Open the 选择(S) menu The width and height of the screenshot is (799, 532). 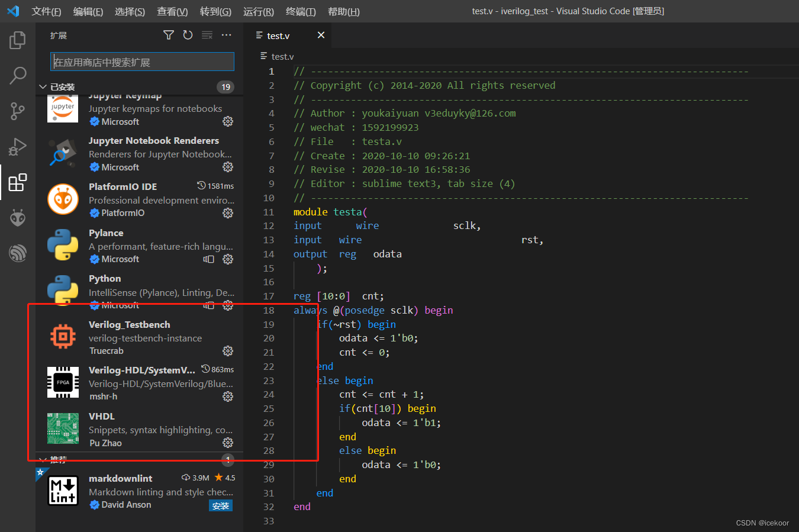point(130,11)
